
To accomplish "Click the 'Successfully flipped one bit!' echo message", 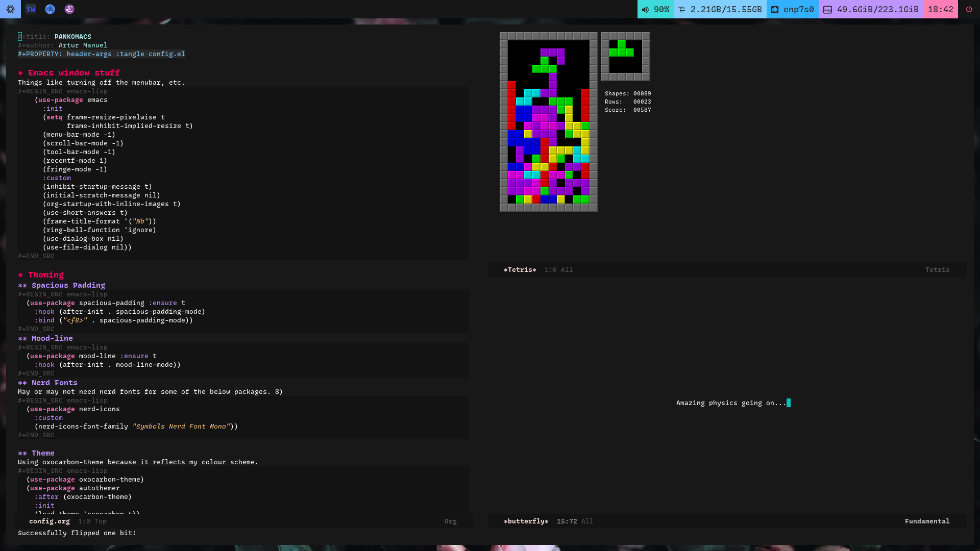I will point(77,533).
